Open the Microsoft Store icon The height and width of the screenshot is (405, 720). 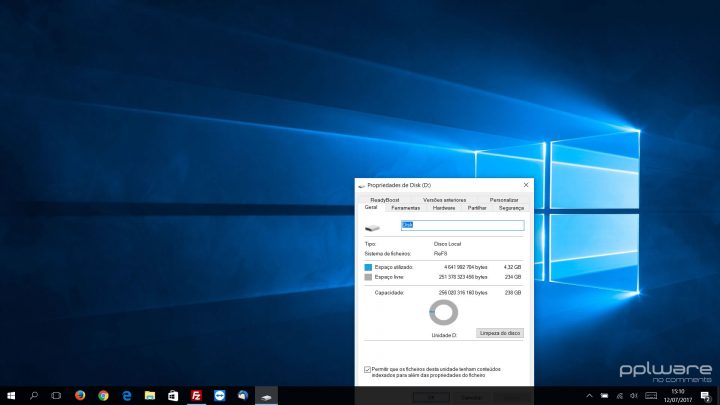pos(173,396)
